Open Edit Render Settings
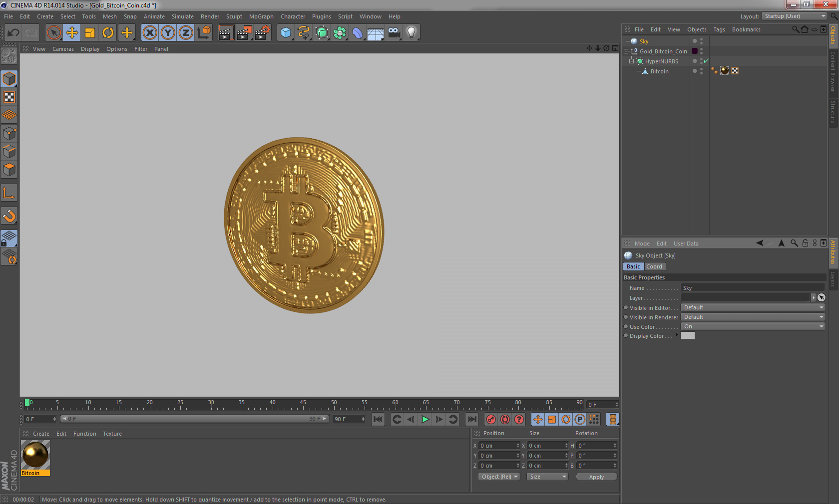The image size is (839, 504). pyautogui.click(x=262, y=33)
